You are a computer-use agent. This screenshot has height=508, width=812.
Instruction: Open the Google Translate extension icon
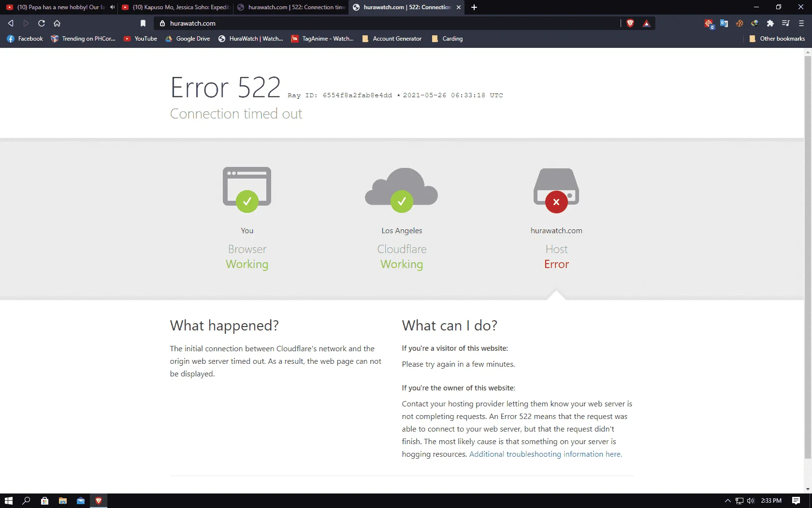click(724, 23)
